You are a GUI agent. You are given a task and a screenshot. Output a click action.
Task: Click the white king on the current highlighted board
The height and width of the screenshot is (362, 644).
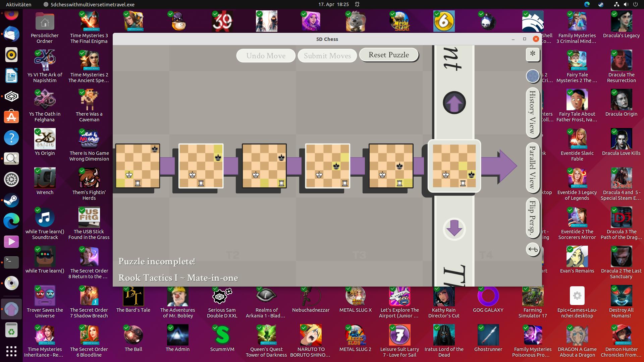[446, 175]
